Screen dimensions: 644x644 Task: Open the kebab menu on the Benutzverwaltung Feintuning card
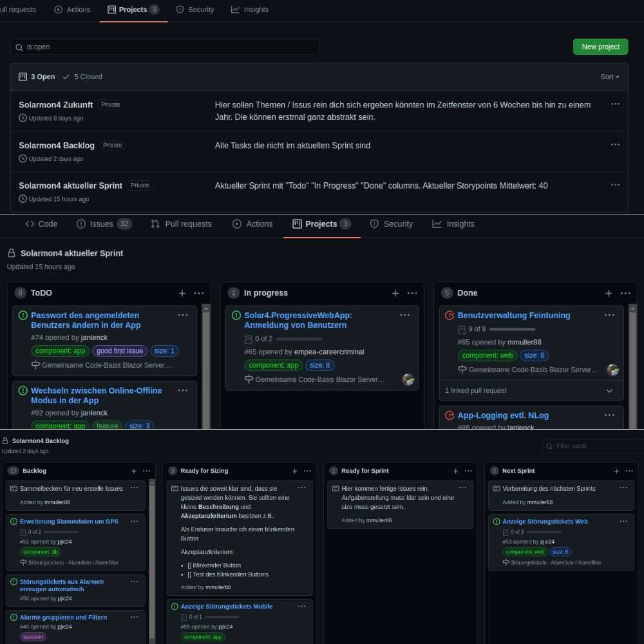(610, 315)
